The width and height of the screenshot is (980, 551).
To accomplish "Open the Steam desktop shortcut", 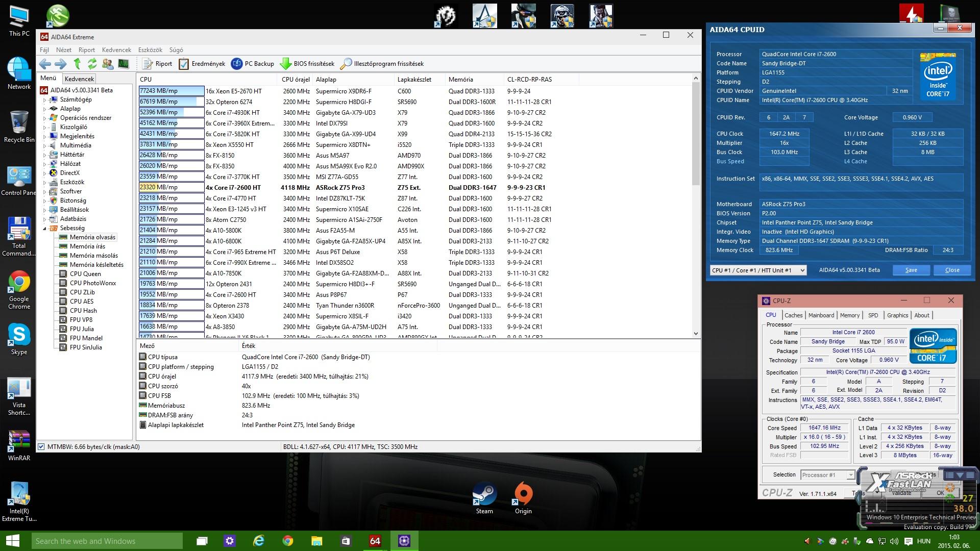I will tap(484, 498).
